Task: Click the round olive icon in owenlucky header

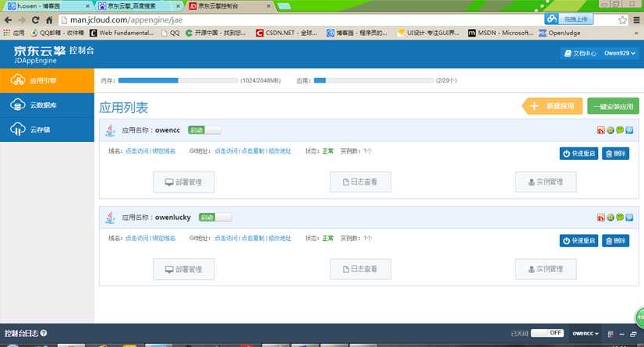Action: pyautogui.click(x=610, y=218)
